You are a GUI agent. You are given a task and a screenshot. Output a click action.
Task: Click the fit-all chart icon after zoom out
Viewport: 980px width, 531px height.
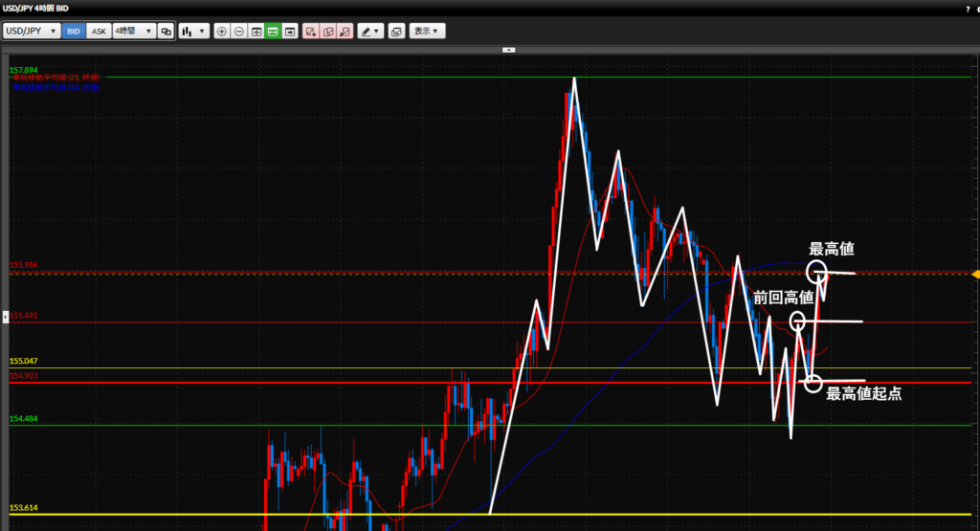click(x=256, y=32)
